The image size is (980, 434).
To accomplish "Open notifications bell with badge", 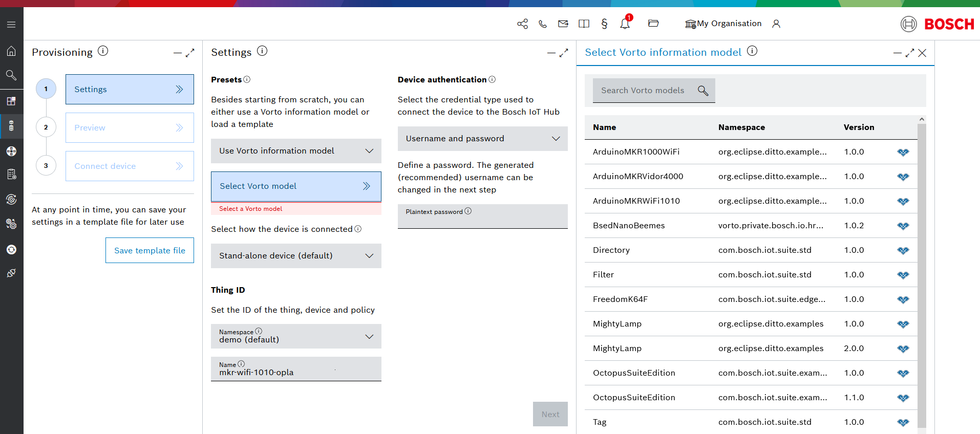I will pos(625,23).
